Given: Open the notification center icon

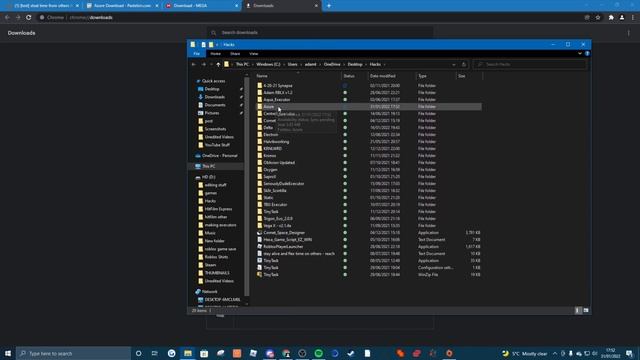Looking at the screenshot, I should pyautogui.click(x=629, y=353).
